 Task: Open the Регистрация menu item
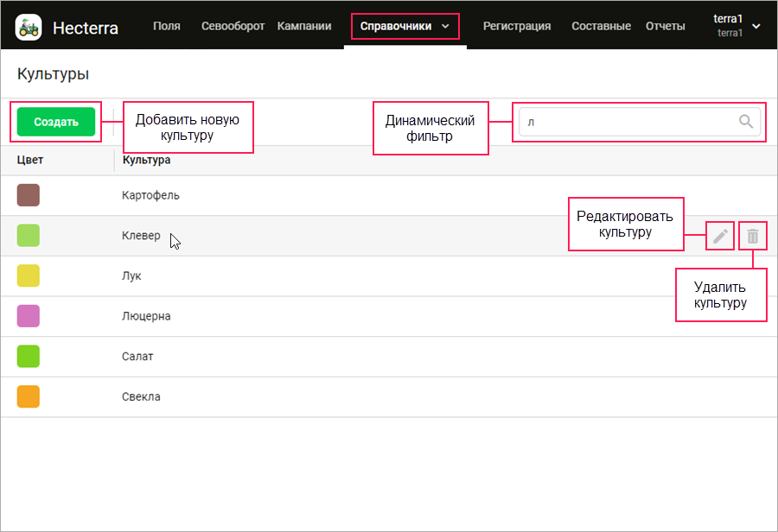point(517,26)
